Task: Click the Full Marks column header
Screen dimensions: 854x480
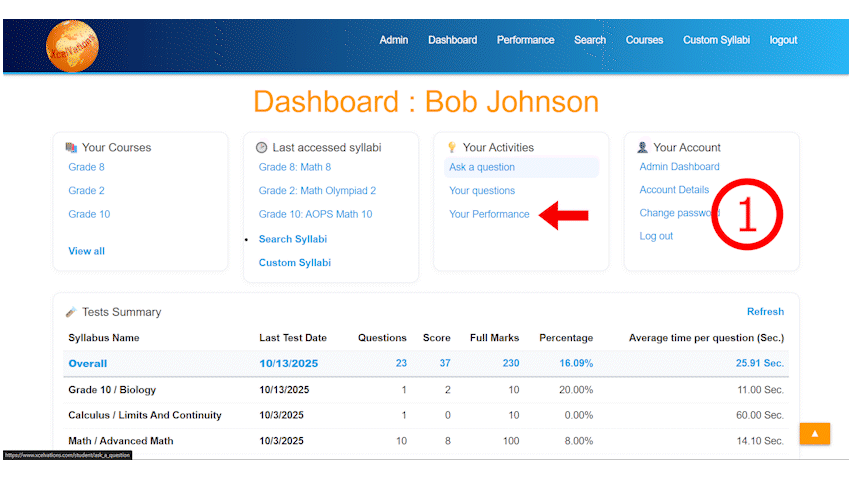Action: click(495, 338)
